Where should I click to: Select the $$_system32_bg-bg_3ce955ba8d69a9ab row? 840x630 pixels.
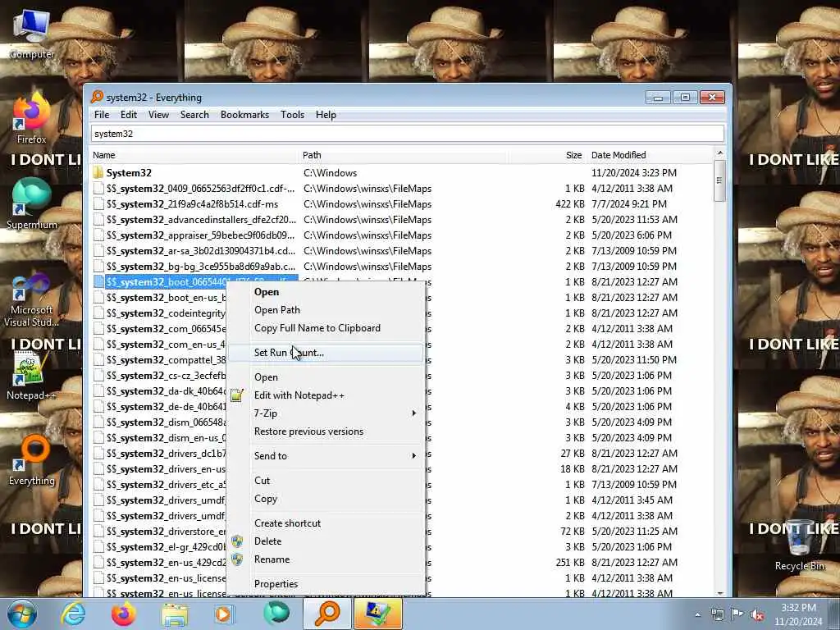coord(402,267)
